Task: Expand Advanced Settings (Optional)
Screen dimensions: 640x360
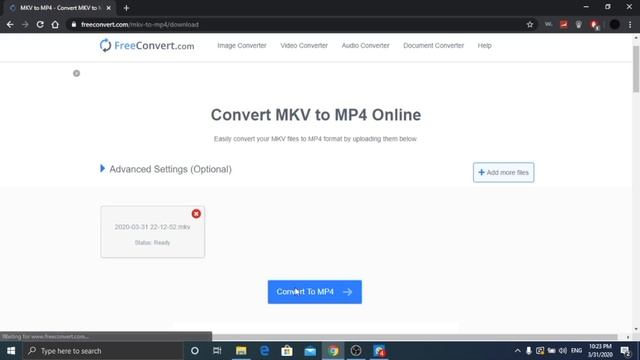Action: tap(166, 169)
